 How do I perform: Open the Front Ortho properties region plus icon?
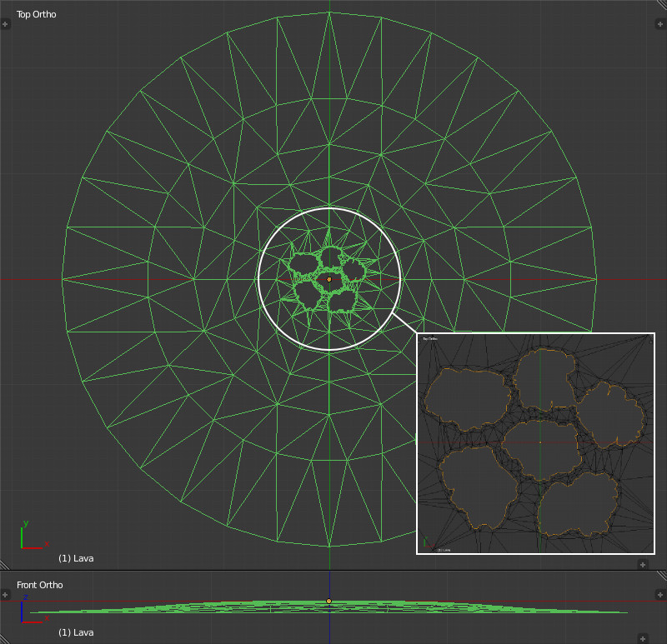pos(661,594)
